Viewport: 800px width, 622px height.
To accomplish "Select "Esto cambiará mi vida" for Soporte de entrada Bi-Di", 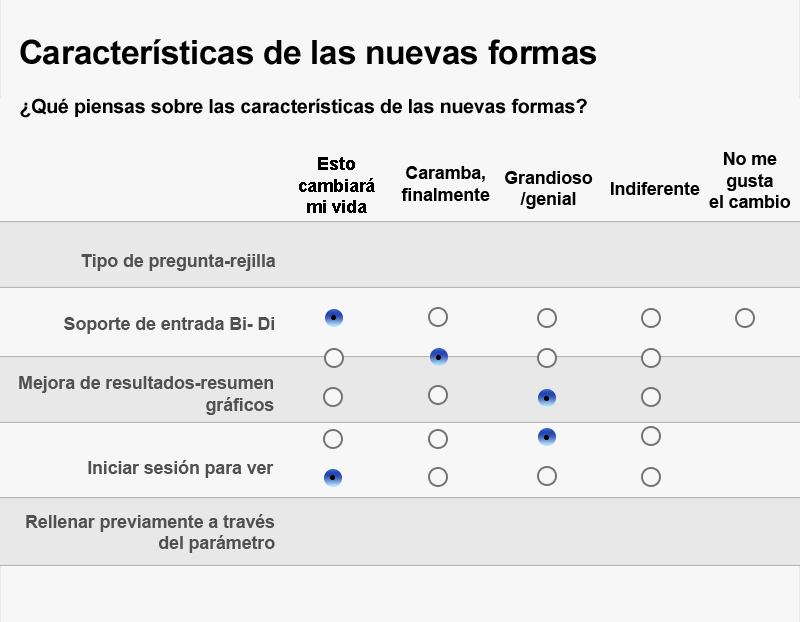I will (334, 318).
